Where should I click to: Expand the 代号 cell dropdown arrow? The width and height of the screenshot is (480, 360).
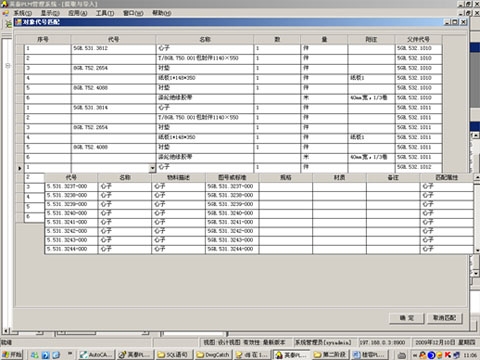(152, 168)
